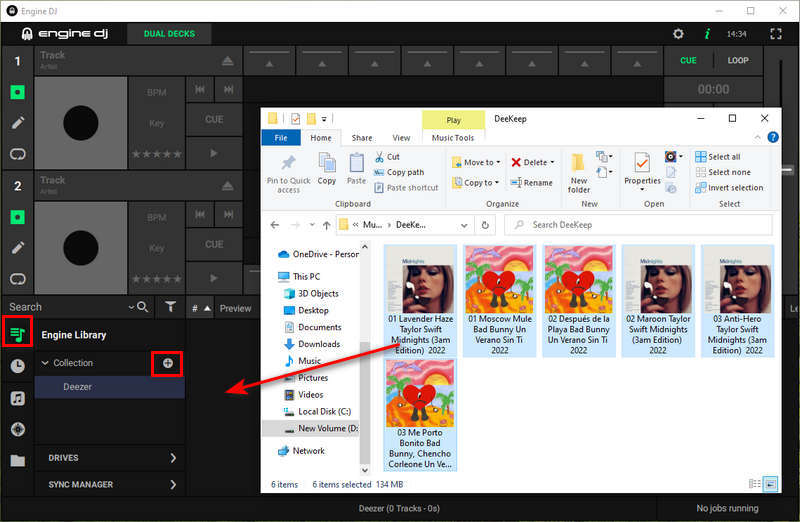The width and height of the screenshot is (800, 522).
Task: Open Engine DJ settings gear
Action: click(x=678, y=34)
